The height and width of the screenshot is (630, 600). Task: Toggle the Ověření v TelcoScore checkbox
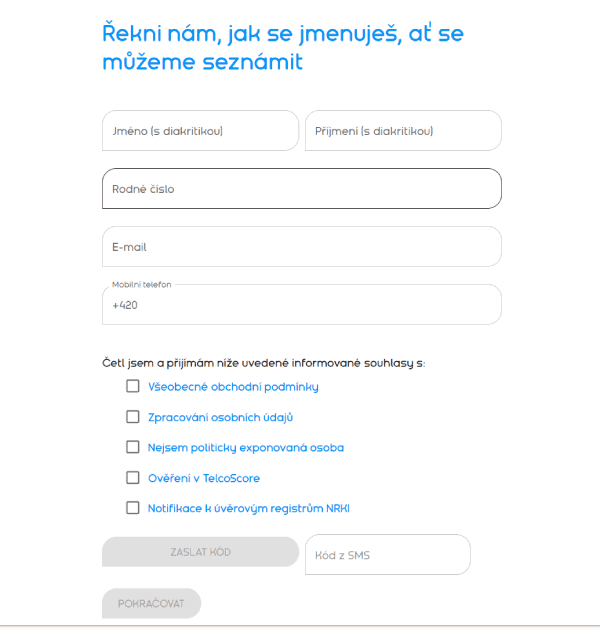click(133, 477)
